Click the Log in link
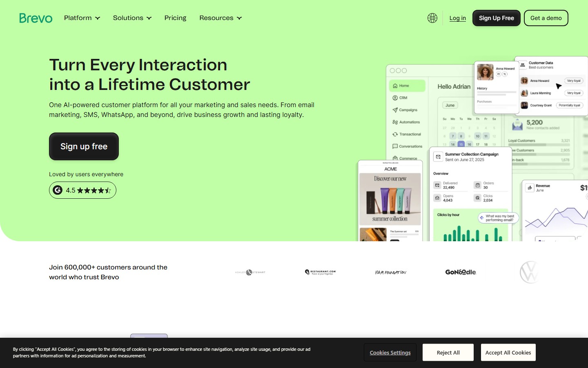 pyautogui.click(x=458, y=18)
